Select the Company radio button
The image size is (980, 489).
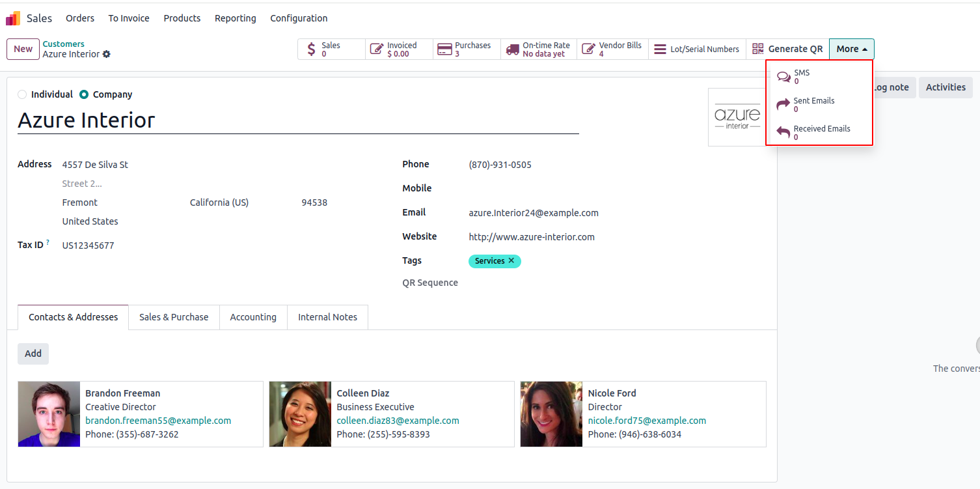(x=84, y=94)
